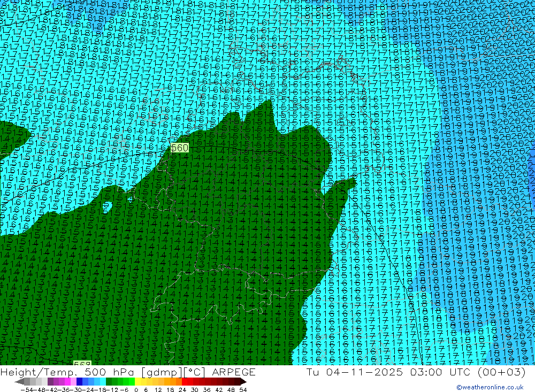
Task: Open the weatheronline.co.uk copyright link
Action: [x=490, y=387]
